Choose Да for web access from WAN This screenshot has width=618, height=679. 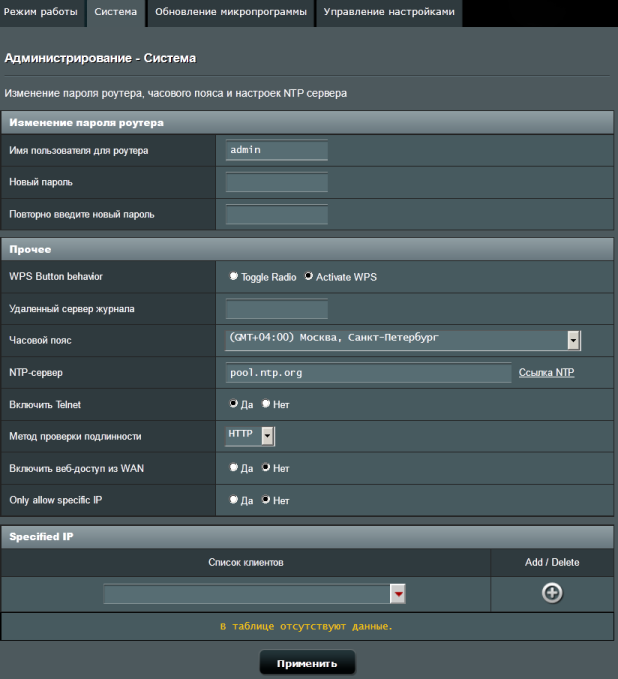click(x=233, y=468)
